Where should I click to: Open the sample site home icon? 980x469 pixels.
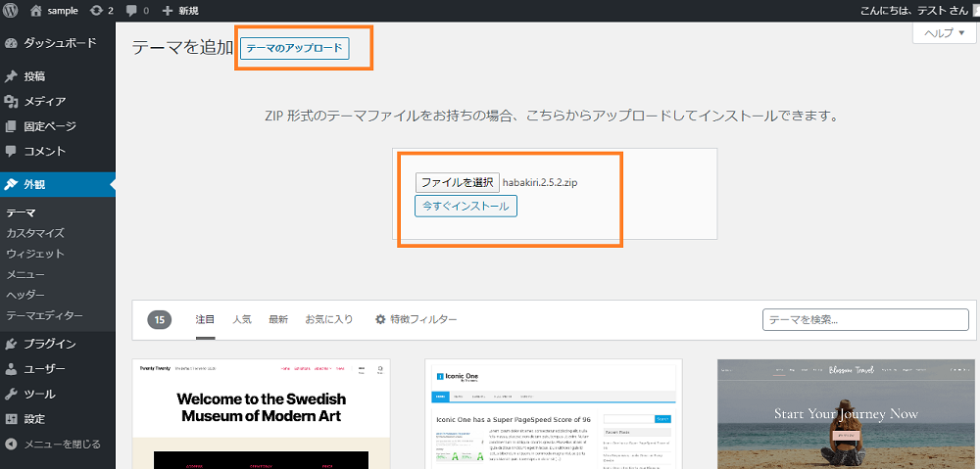click(x=36, y=11)
